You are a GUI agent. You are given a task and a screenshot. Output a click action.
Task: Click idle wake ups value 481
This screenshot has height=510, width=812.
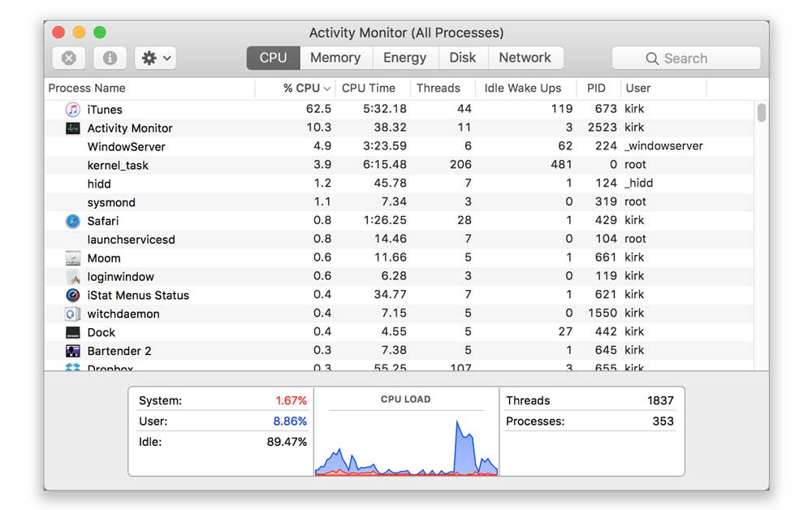coord(561,165)
